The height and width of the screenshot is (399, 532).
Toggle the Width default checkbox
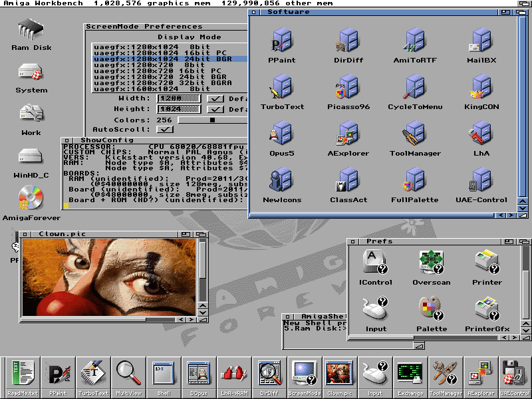215,98
